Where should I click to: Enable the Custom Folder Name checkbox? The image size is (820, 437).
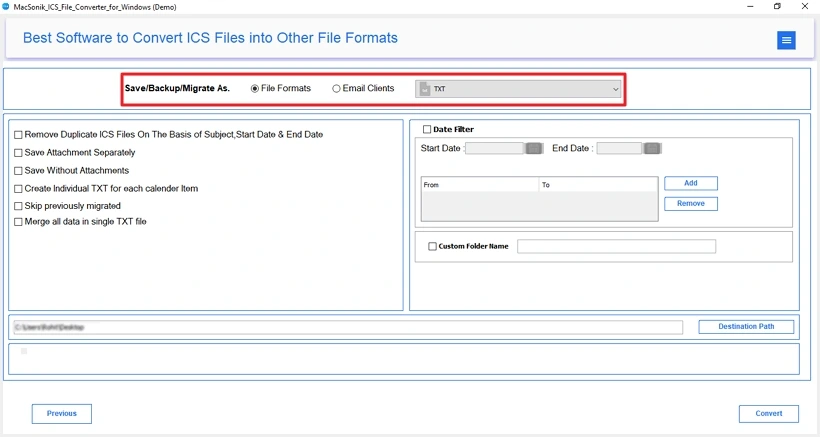coord(432,246)
